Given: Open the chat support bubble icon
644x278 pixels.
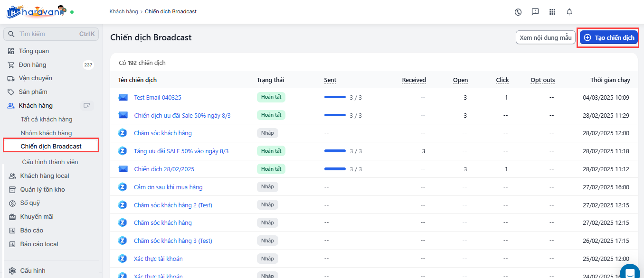Looking at the screenshot, I should [630, 273].
